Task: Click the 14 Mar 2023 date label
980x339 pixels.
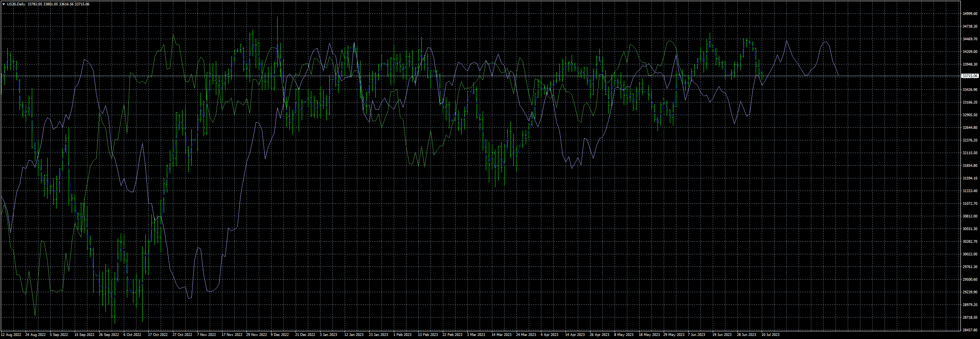Action: point(502,335)
